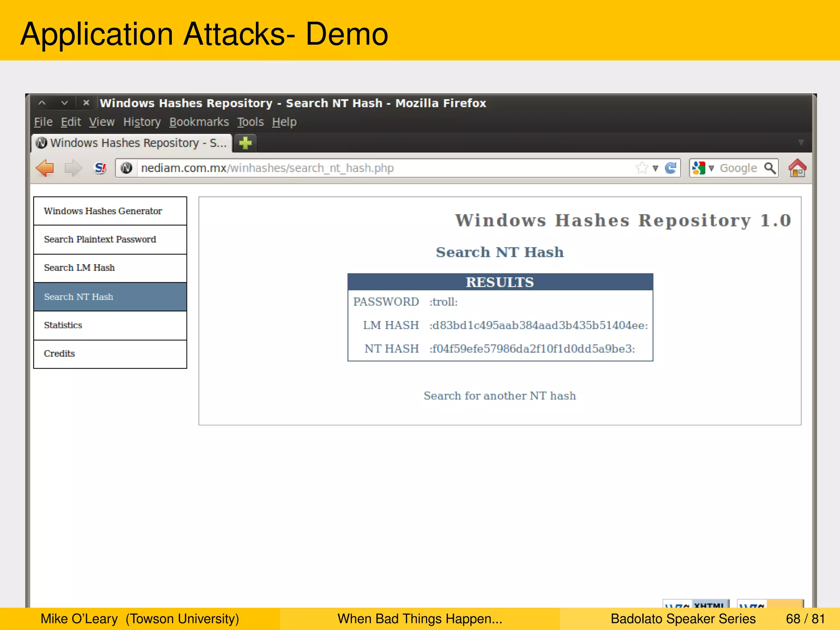The image size is (840, 630).
Task: Click the site favicon in the address bar
Action: (x=127, y=168)
